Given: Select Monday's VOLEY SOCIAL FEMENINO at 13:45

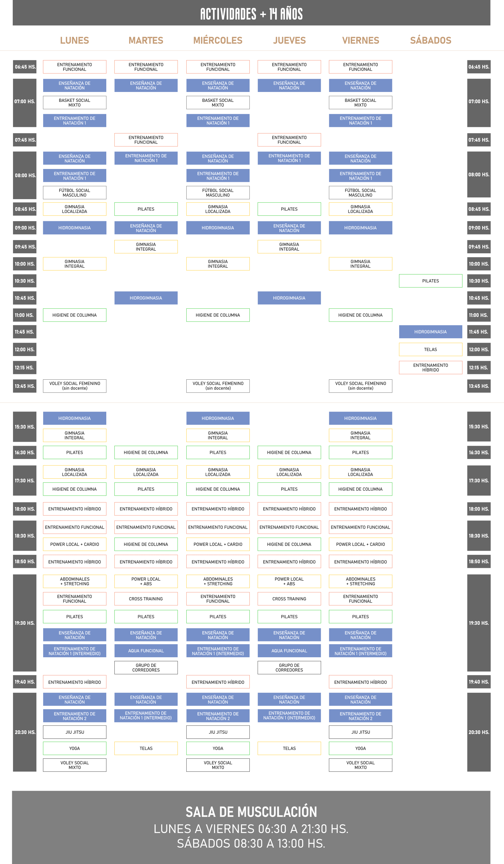Looking at the screenshot, I should [x=74, y=386].
